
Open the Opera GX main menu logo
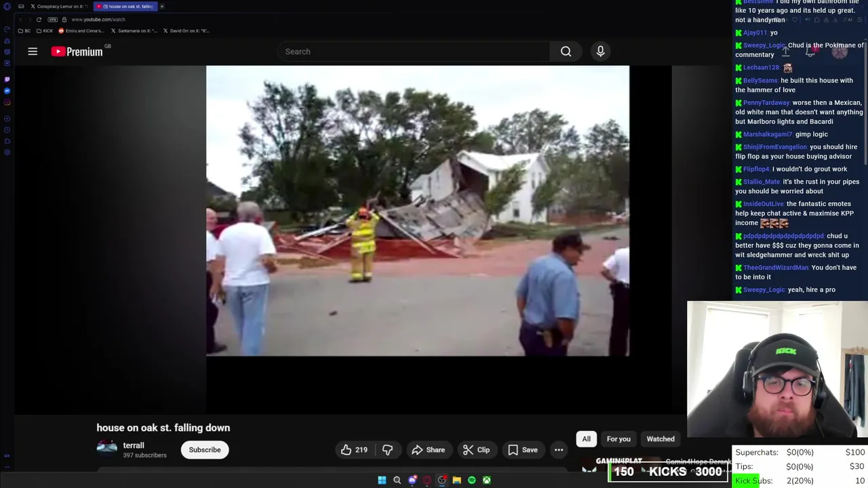7,7
